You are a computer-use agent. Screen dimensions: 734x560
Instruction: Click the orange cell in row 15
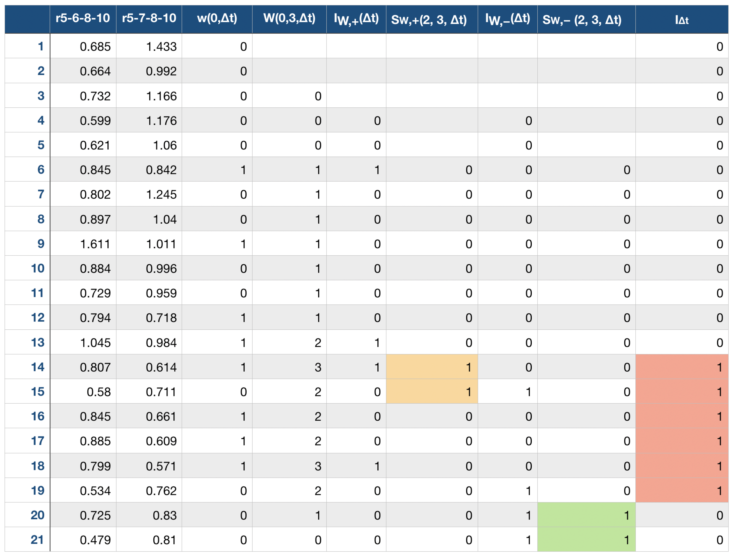[x=431, y=392]
